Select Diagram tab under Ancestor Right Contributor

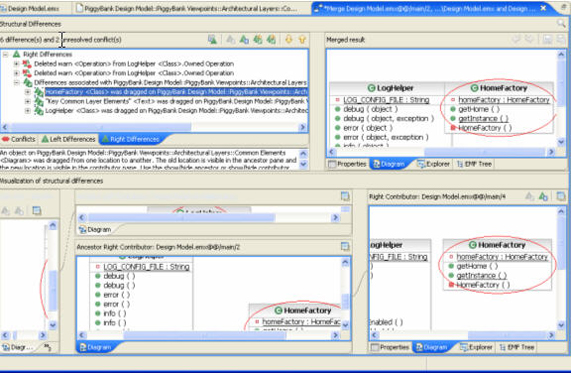pos(96,347)
